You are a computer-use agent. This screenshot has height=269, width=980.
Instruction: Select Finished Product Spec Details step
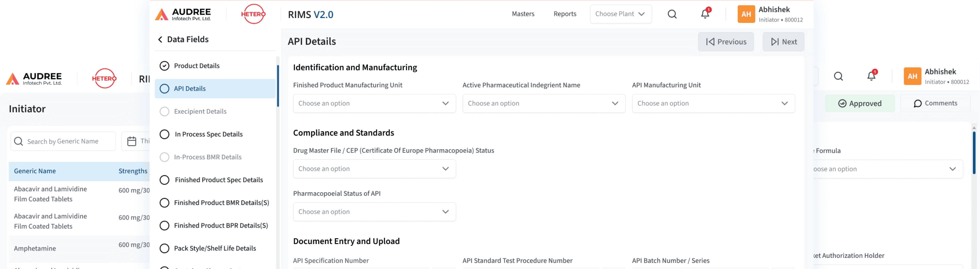click(218, 180)
